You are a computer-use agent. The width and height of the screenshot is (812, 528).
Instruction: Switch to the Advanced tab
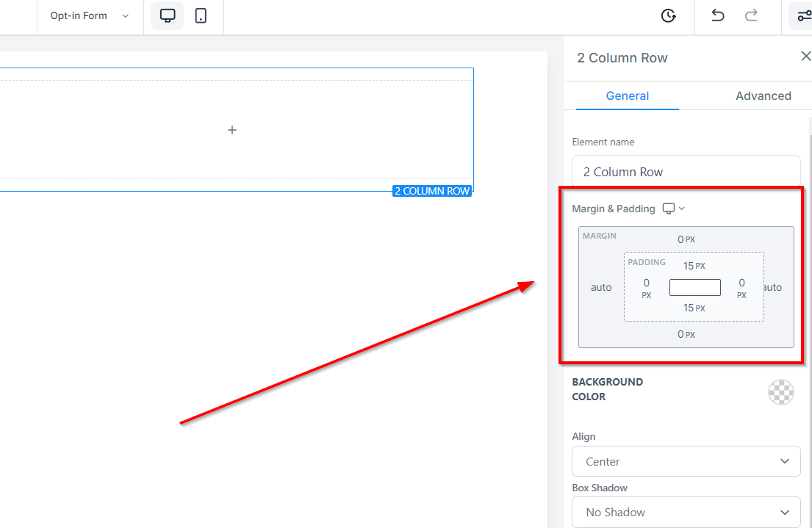coord(763,95)
